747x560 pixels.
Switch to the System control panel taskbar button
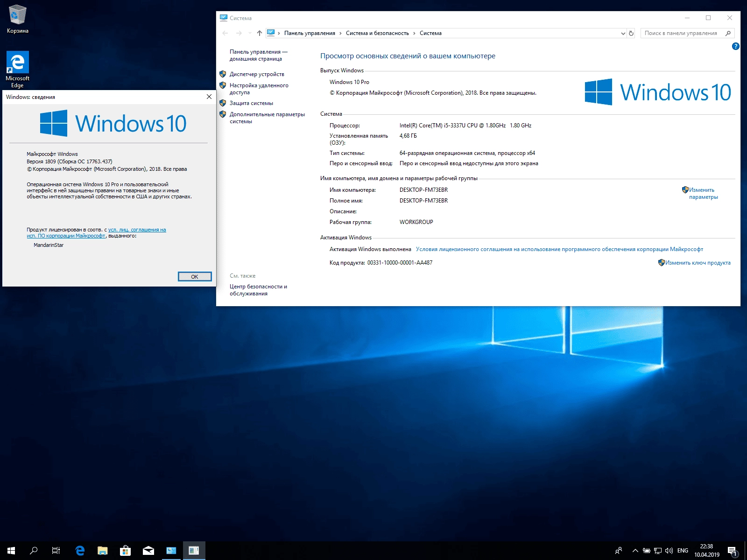point(171,551)
